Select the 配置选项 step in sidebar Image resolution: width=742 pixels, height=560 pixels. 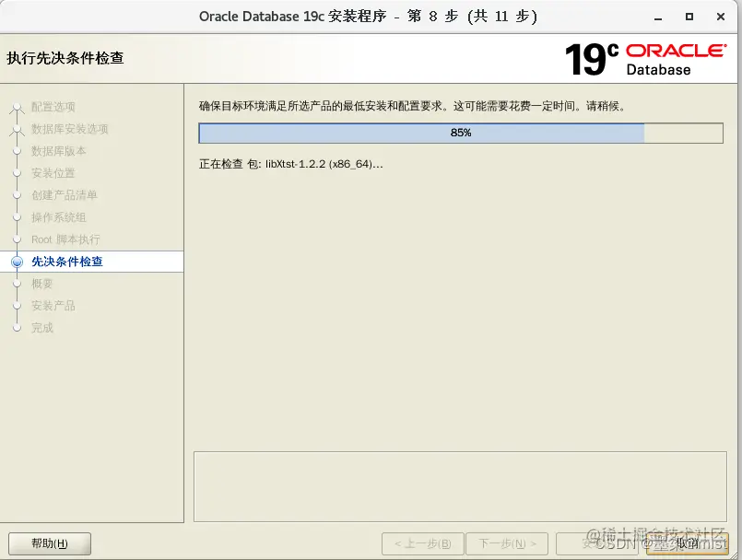tap(53, 107)
